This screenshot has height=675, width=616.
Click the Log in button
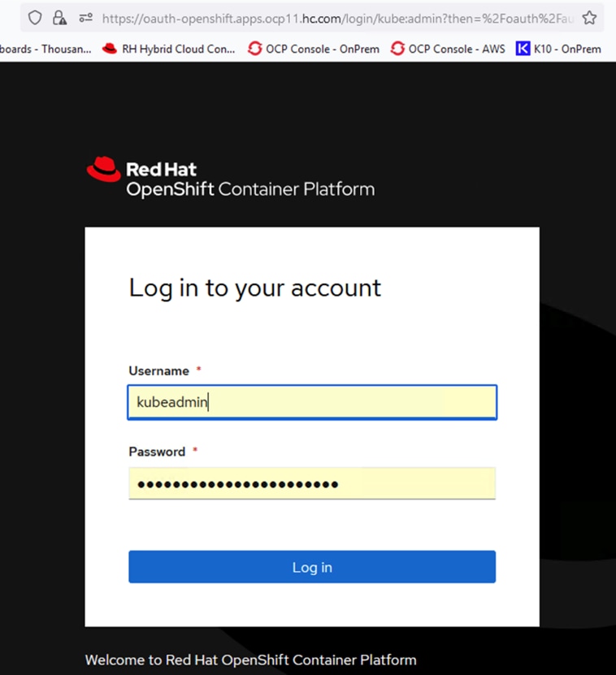coord(312,567)
